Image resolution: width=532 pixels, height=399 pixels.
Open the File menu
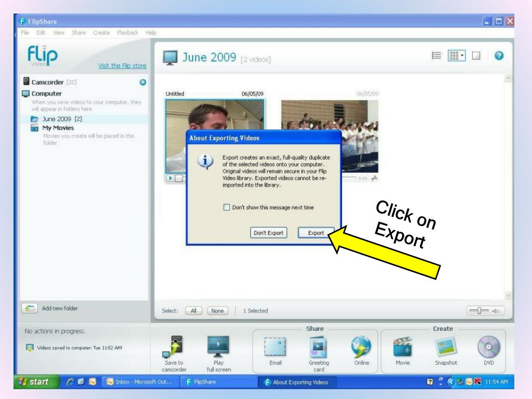point(25,33)
